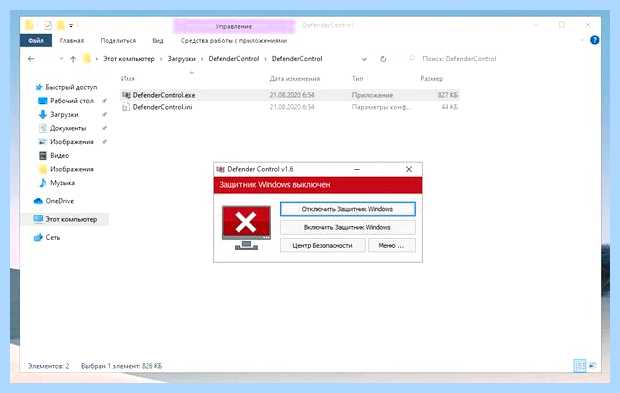Click first DefenderControl breadcrumb in path
The height and width of the screenshot is (393, 620).
tap(234, 59)
